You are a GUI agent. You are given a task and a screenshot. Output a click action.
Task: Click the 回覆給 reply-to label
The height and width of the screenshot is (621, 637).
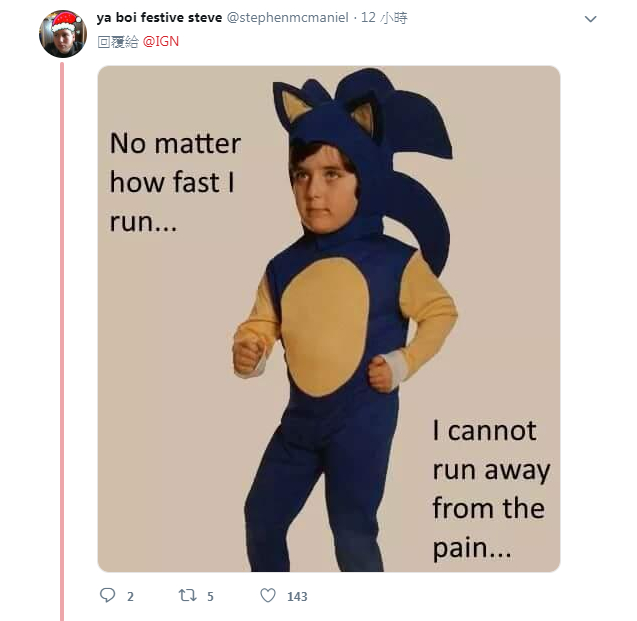[x=118, y=41]
